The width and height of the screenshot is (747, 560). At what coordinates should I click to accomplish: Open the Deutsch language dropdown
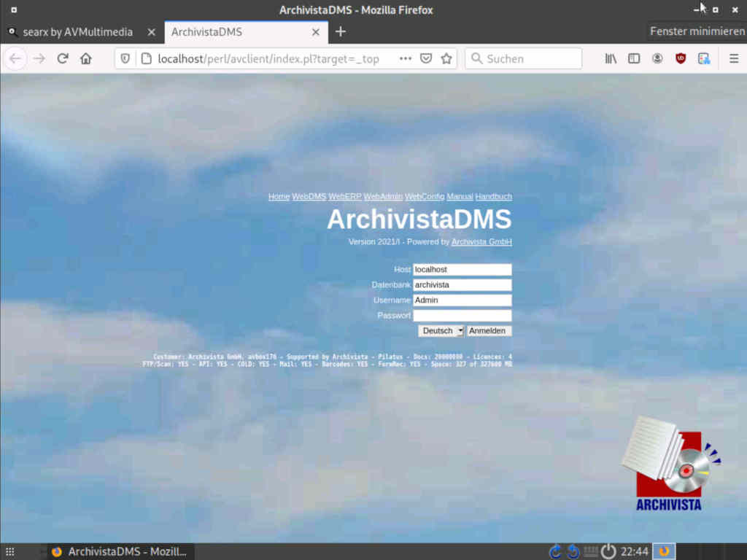[x=441, y=331]
